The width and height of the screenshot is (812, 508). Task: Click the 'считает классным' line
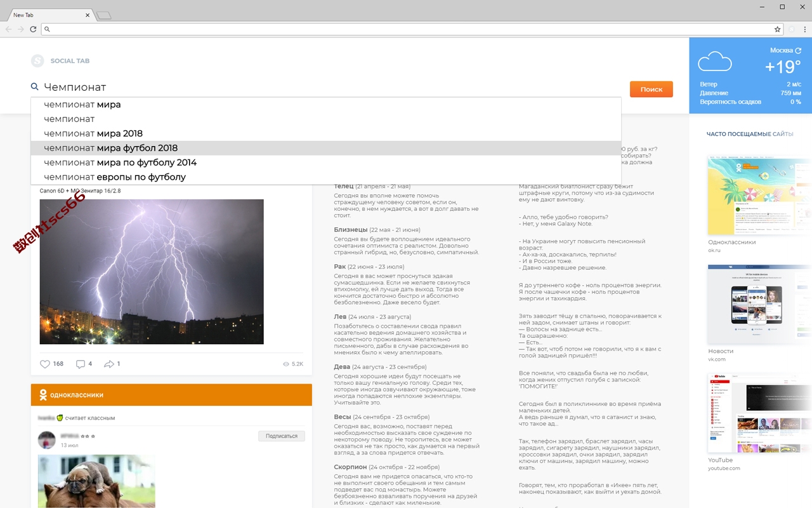(90, 418)
